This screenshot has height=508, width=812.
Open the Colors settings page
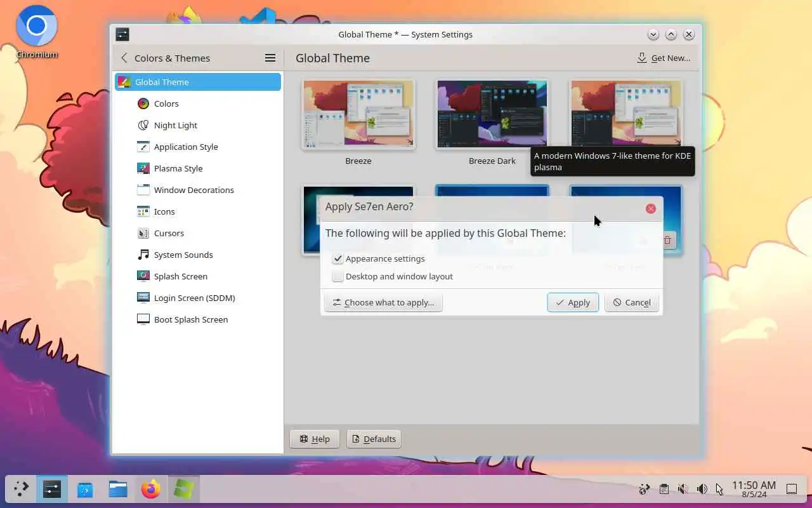[198, 104]
